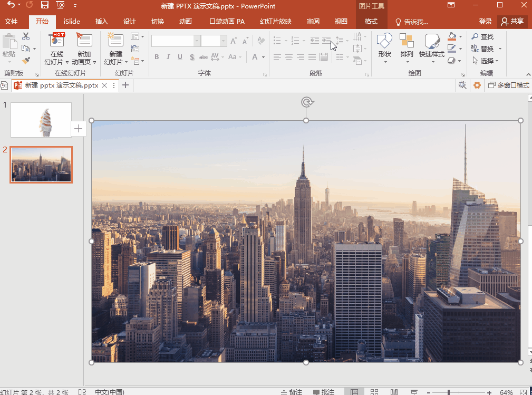The image size is (532, 395).
Task: Click the Login (登录) button
Action: pos(486,22)
